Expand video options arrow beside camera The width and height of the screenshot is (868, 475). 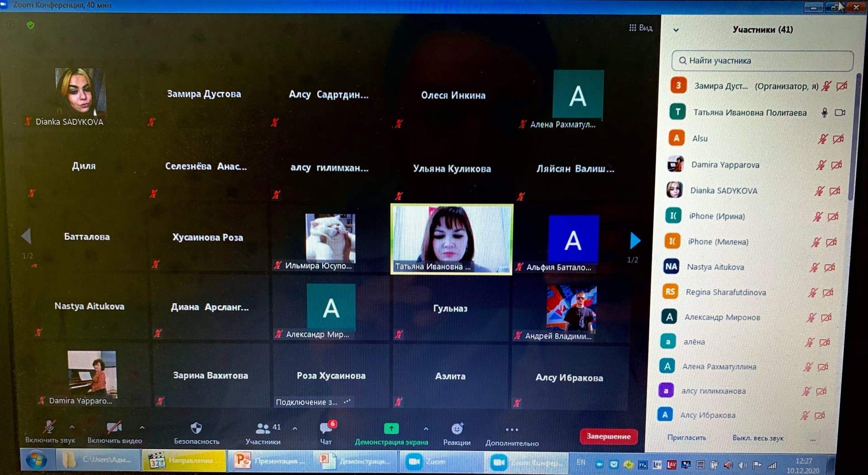[x=142, y=427]
